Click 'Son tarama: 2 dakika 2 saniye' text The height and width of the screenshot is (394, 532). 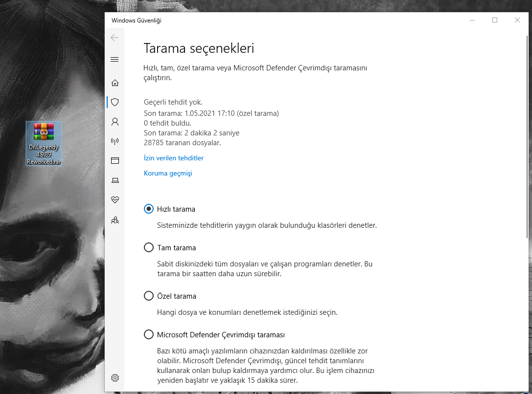(192, 133)
